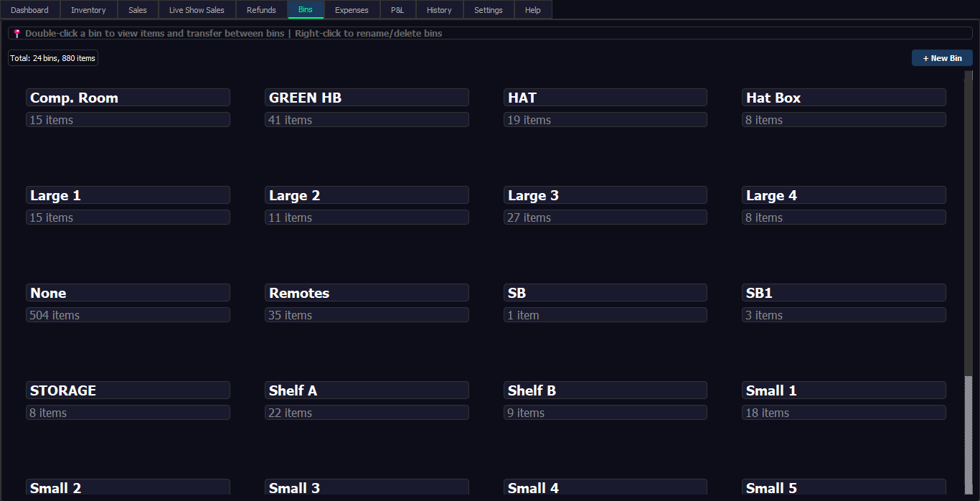This screenshot has height=501, width=980.
Task: Click the 3 items count under SB1
Action: tap(844, 315)
